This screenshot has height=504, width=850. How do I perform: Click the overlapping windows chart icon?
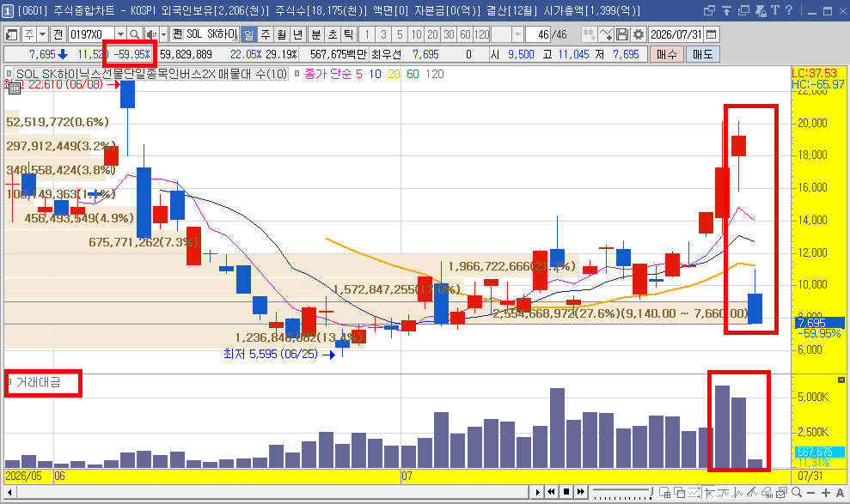point(679,492)
